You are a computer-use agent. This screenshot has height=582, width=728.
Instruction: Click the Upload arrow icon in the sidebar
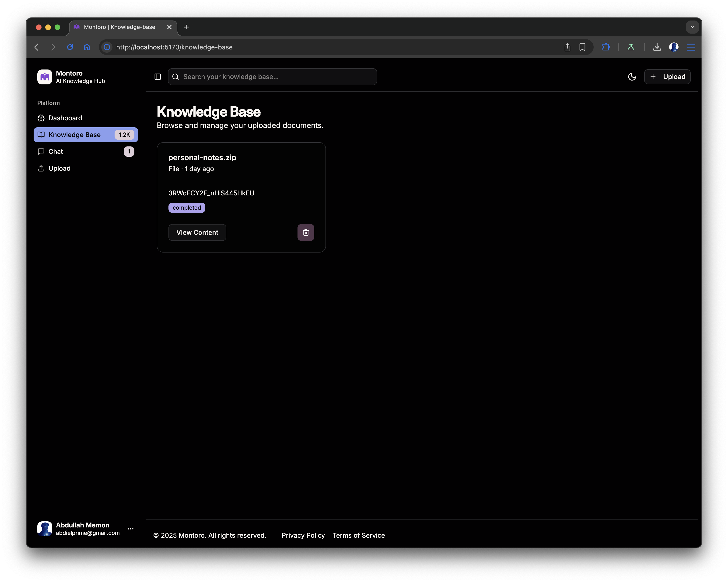pyautogui.click(x=41, y=168)
